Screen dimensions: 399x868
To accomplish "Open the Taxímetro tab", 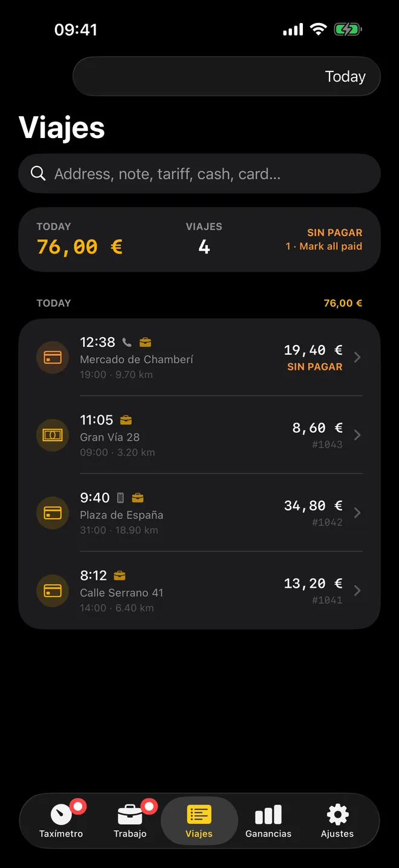I will click(61, 821).
